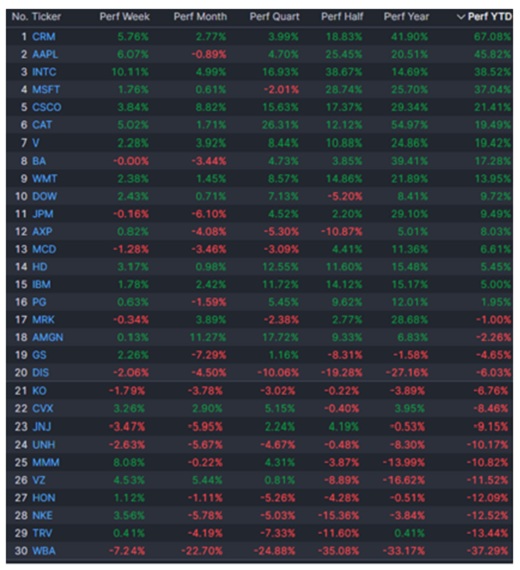Click the Perf Year column header
The image size is (520, 570).
pos(406,17)
